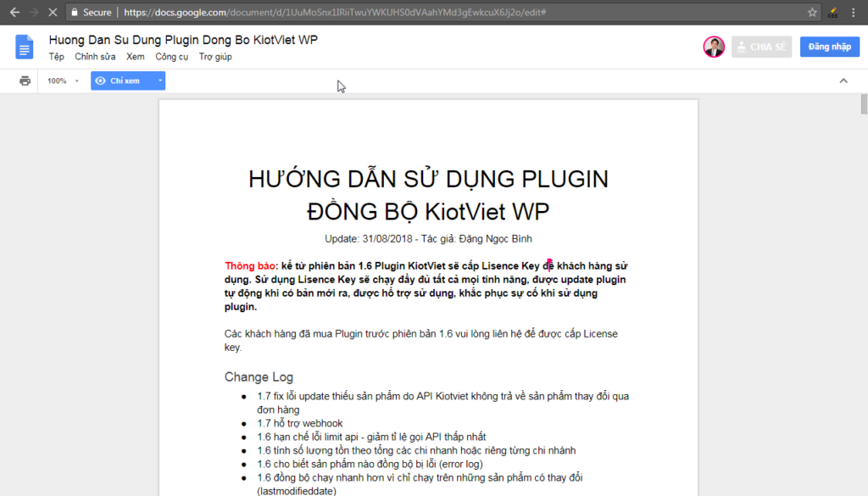Go back using the browser back arrow
Screen dimensions: 868x496
tap(15, 12)
